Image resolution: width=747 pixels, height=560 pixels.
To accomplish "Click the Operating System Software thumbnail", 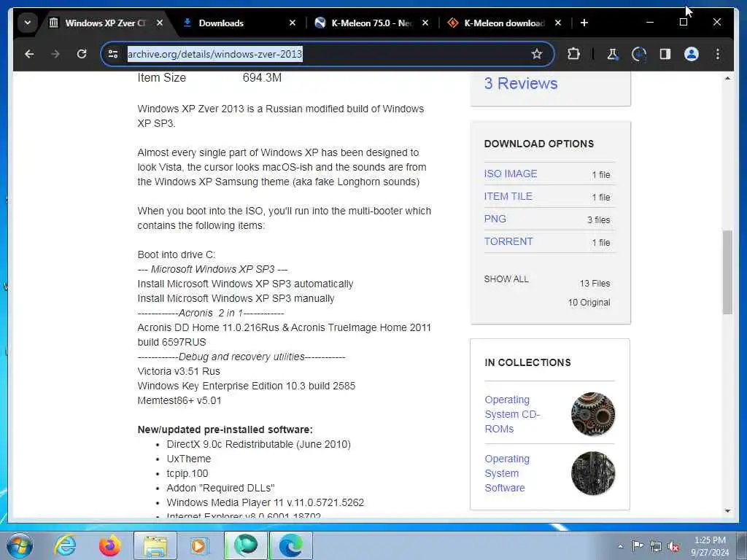I will pyautogui.click(x=592, y=472).
